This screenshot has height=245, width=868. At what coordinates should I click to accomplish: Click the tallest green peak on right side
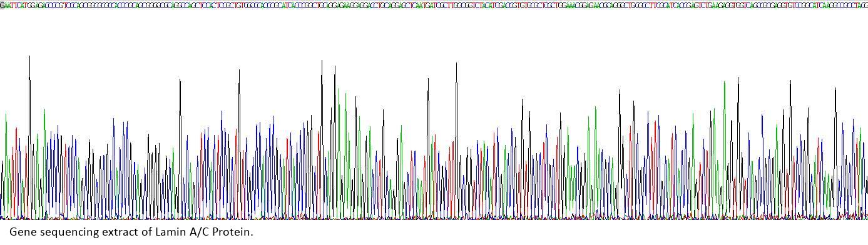coord(725,149)
